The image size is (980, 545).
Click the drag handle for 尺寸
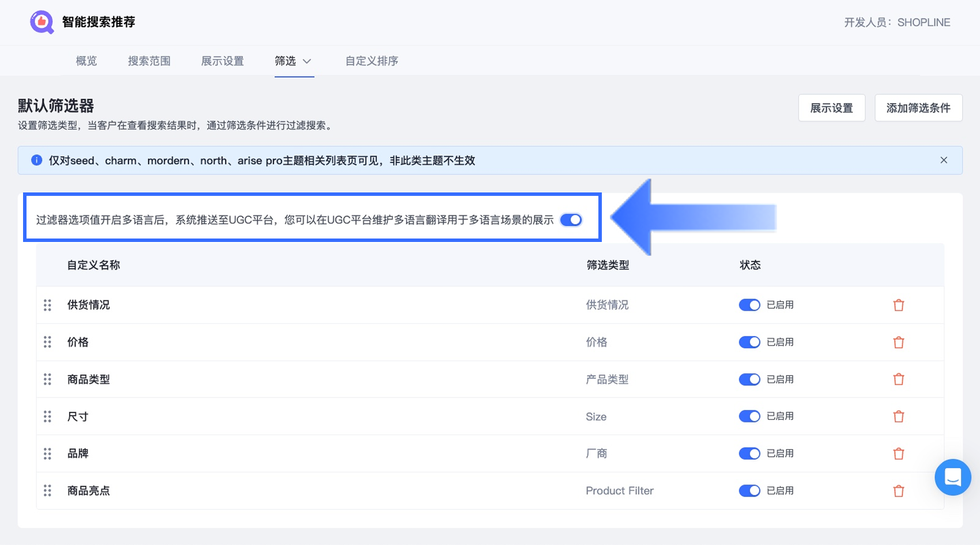47,417
